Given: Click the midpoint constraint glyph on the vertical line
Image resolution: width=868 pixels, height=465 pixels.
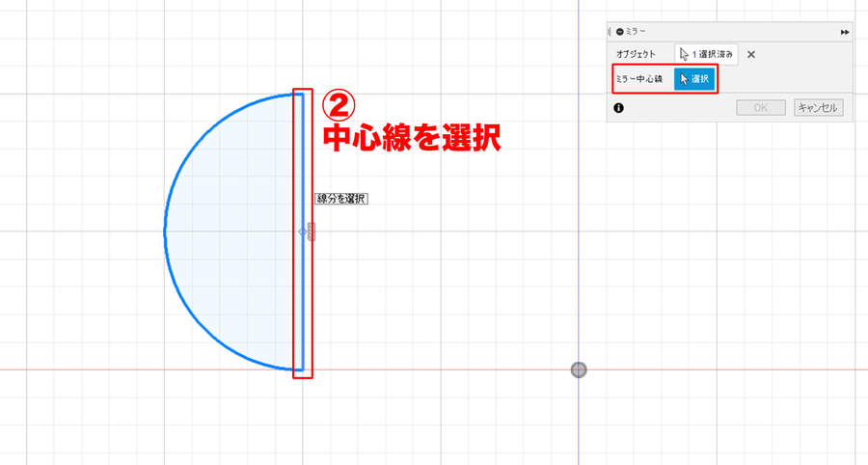Looking at the screenshot, I should click(x=312, y=232).
